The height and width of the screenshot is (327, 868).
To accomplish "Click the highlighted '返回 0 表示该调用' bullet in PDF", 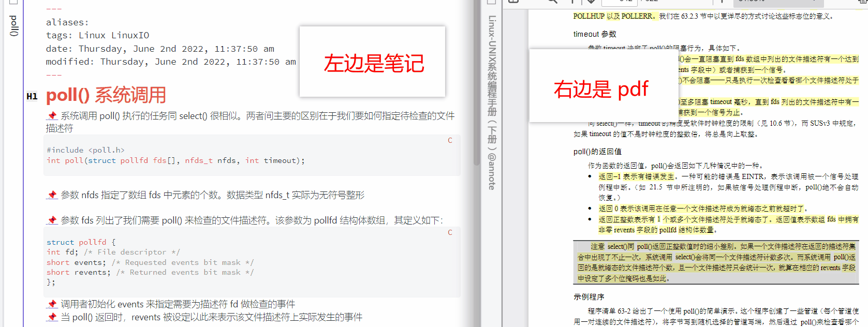I will pyautogui.click(x=703, y=209).
